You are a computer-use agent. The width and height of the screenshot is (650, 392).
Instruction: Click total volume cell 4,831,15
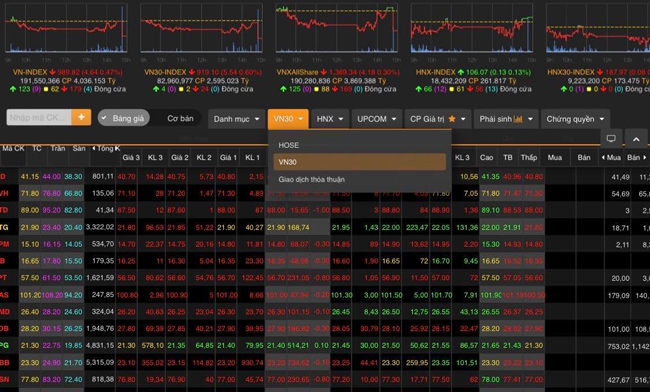[x=100, y=345]
